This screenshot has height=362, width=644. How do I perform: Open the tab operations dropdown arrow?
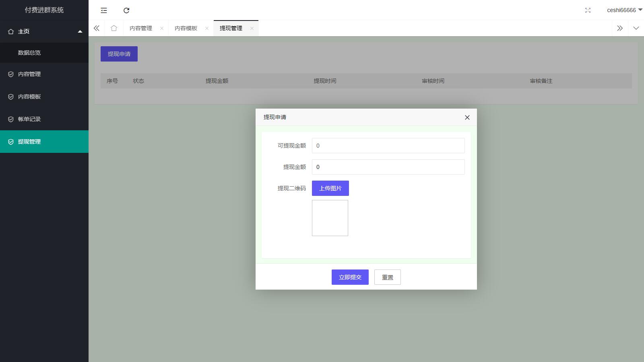[x=636, y=28]
